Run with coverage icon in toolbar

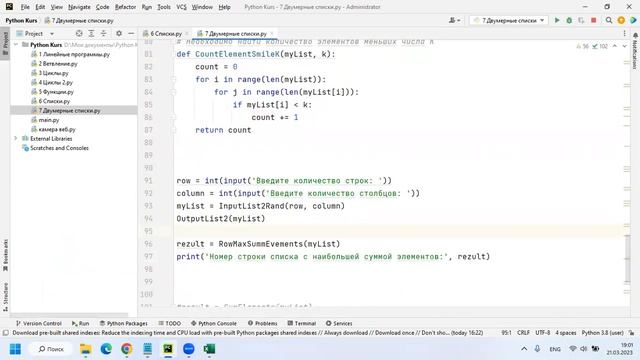click(x=581, y=20)
